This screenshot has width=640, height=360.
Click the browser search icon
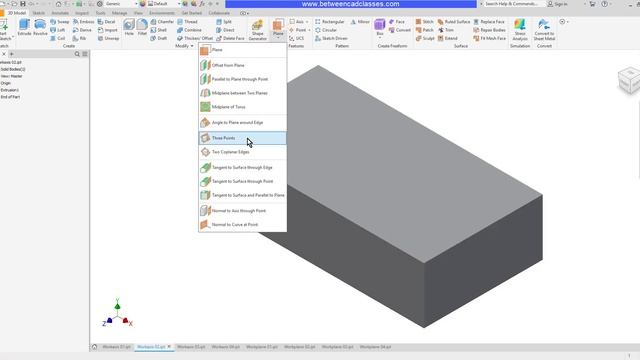coord(77,54)
